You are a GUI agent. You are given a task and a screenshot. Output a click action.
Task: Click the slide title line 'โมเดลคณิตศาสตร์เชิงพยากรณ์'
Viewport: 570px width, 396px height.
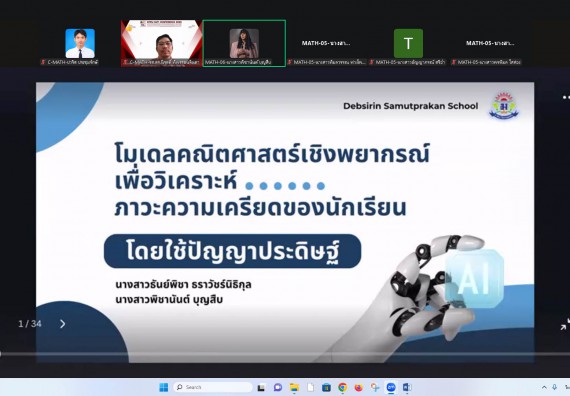pos(272,154)
